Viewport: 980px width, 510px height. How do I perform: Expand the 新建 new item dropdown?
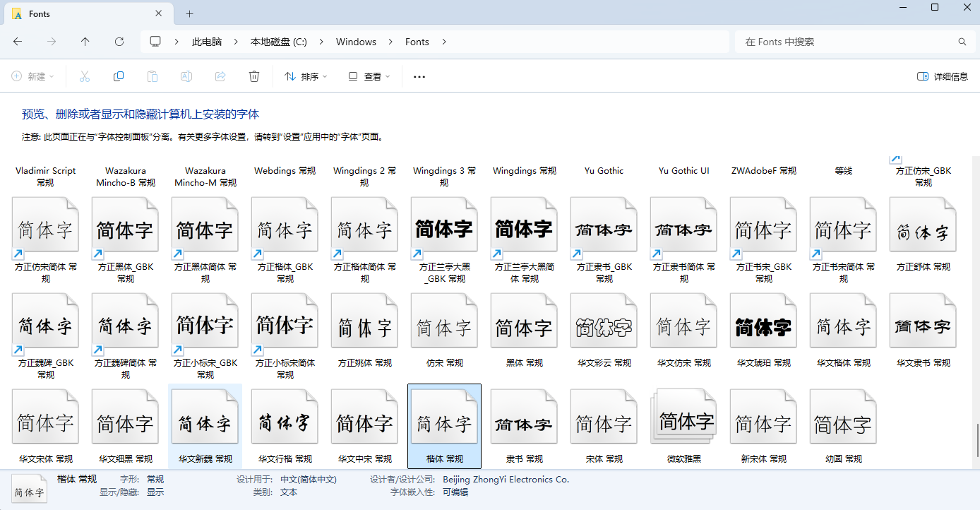pyautogui.click(x=33, y=76)
